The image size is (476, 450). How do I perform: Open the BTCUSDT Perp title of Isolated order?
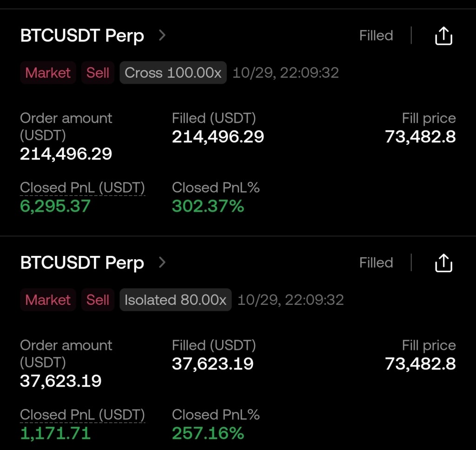82,263
